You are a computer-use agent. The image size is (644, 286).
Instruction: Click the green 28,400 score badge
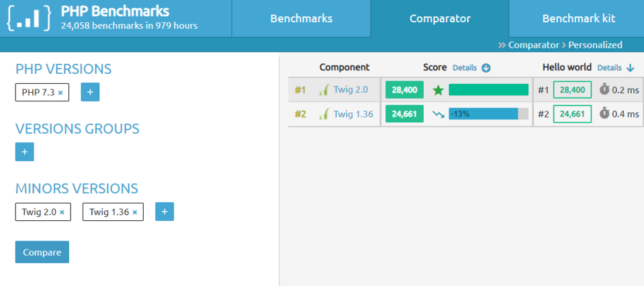[404, 90]
